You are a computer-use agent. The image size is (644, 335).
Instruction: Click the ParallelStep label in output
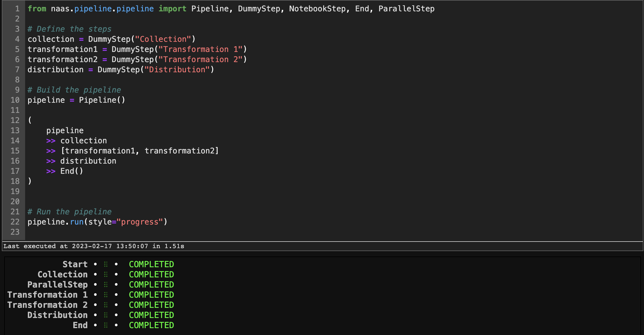(x=57, y=285)
